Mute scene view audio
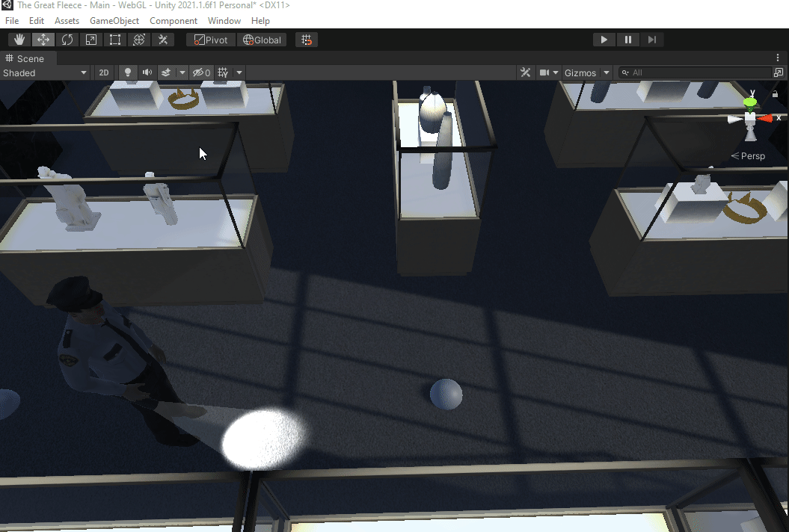789x532 pixels. coord(147,72)
